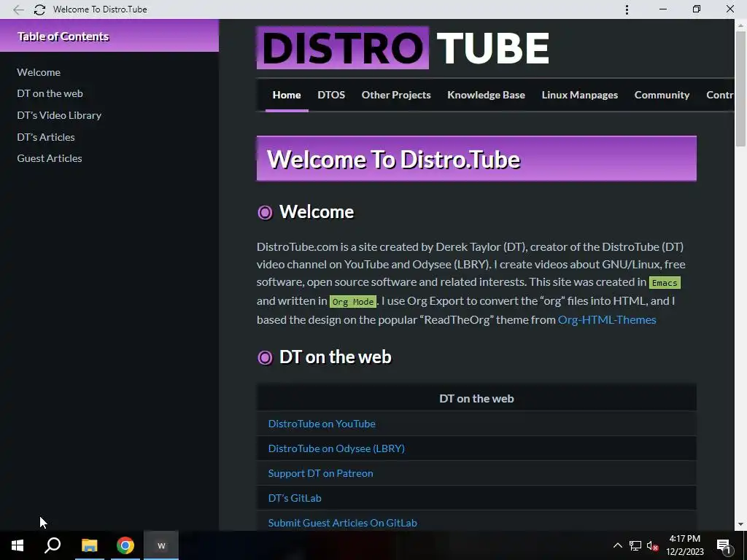Viewport: 747px width, 560px height.
Task: Reload the page with the refresh icon
Action: (39, 9)
